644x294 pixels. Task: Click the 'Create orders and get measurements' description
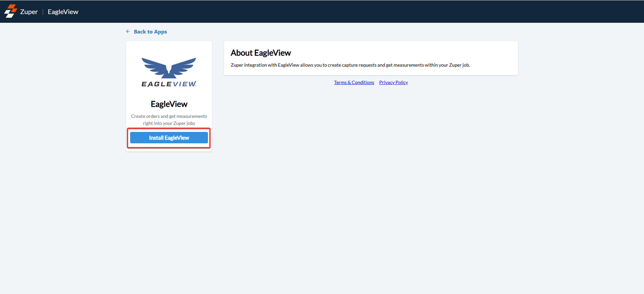click(x=169, y=120)
